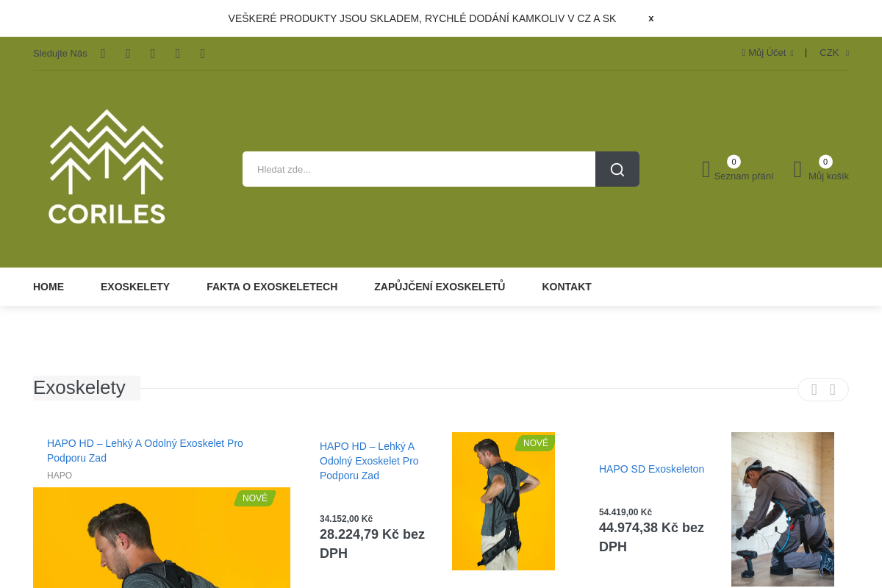Click the first social icon after Sledujte Nás
Image resolution: width=882 pixels, height=588 pixels.
click(x=103, y=54)
